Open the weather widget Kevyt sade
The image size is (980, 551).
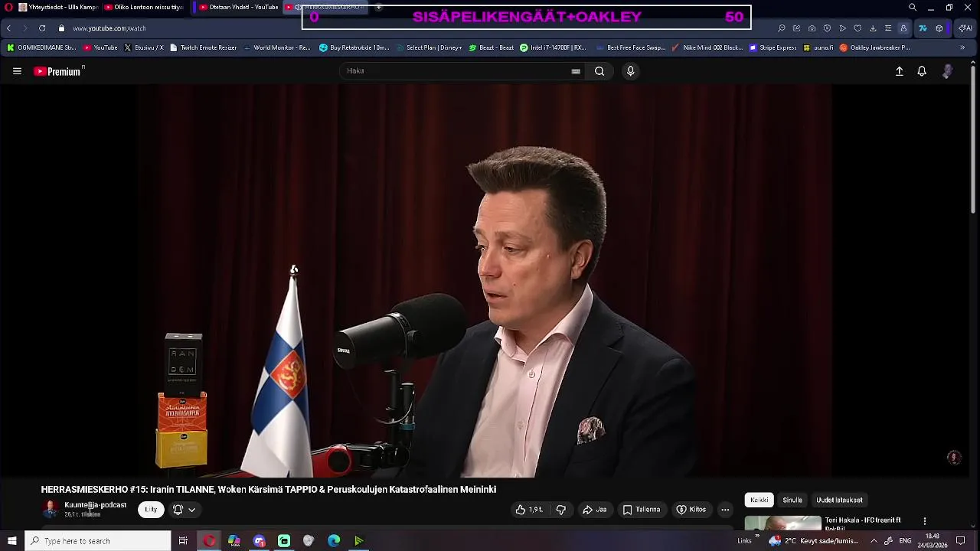click(815, 541)
